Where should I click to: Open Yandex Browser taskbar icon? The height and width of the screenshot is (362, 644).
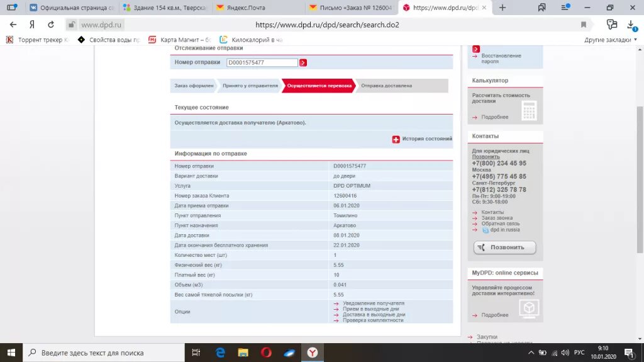pos(313,353)
